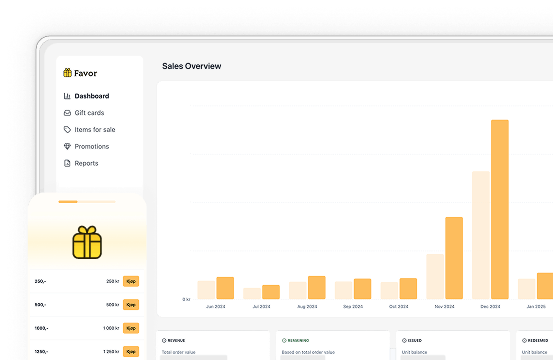Open the Gift cards menu item
This screenshot has width=553, height=360.
pos(89,113)
